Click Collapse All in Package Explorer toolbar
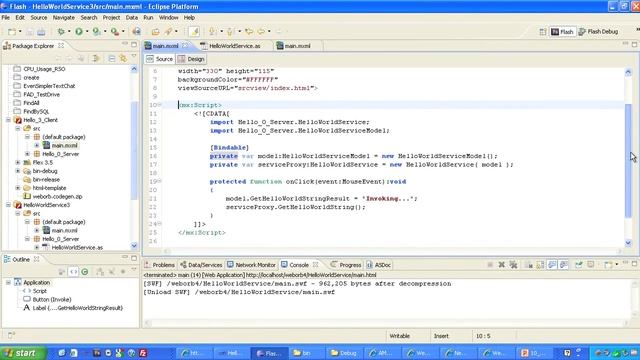This screenshot has width=640, height=360. 111,58
